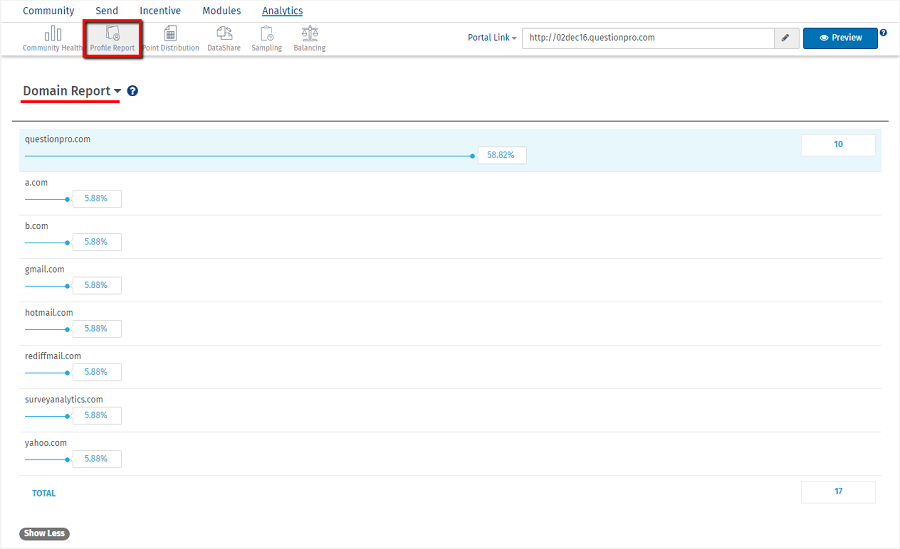Click the pencil edit icon beside portal URL

(785, 38)
